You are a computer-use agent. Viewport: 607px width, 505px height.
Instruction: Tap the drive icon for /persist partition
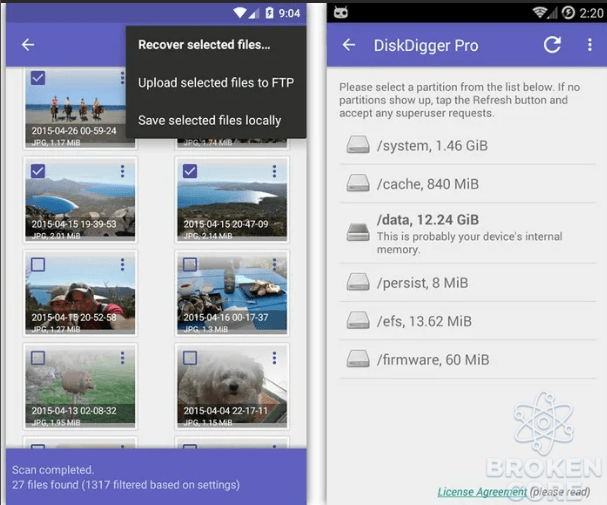[358, 281]
